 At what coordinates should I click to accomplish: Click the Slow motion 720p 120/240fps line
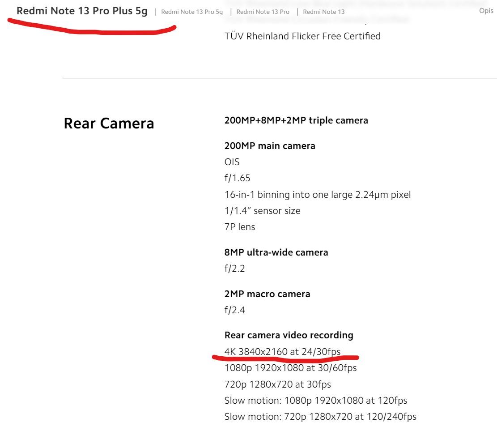pos(320,417)
